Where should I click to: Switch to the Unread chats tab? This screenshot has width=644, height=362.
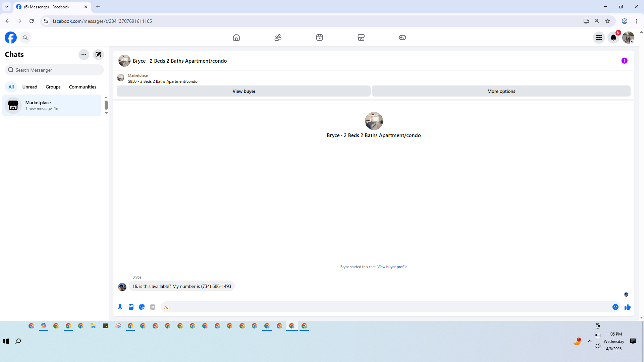pyautogui.click(x=30, y=87)
